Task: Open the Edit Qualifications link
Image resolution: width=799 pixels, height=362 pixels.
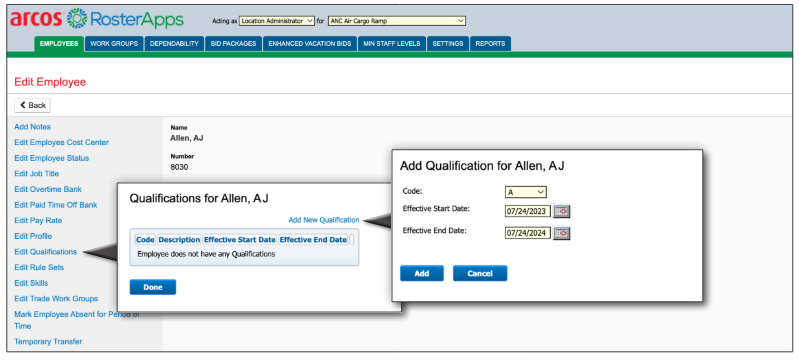Action: pyautogui.click(x=45, y=251)
